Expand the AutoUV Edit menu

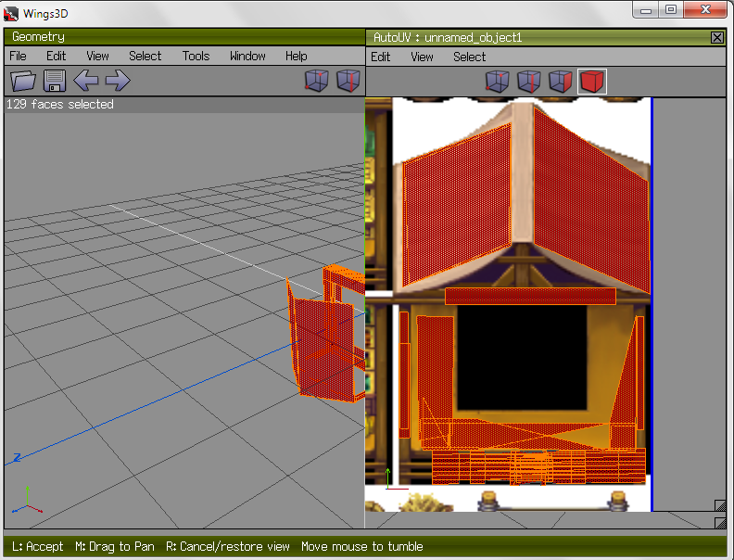click(380, 57)
